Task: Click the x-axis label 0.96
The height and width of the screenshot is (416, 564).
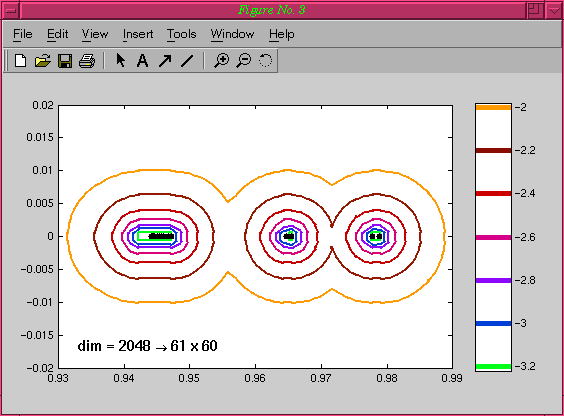Action: click(255, 378)
